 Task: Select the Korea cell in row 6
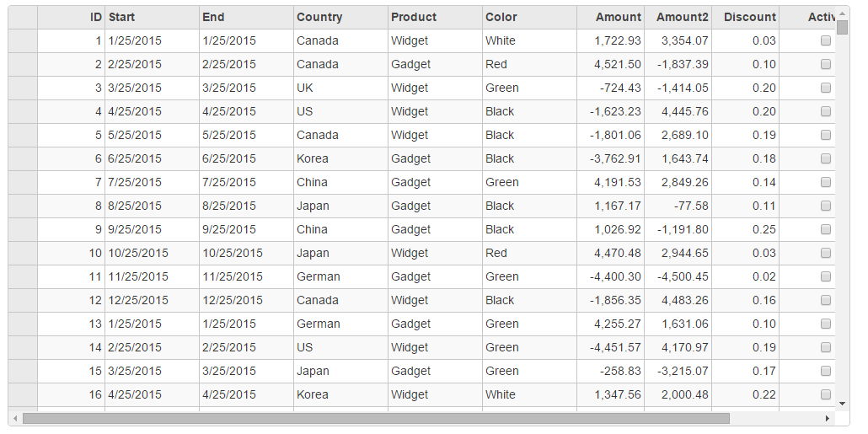point(340,158)
